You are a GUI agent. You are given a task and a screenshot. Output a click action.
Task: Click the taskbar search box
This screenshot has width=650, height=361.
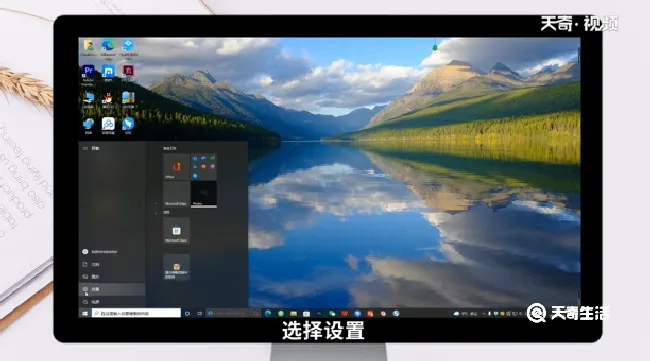136,313
